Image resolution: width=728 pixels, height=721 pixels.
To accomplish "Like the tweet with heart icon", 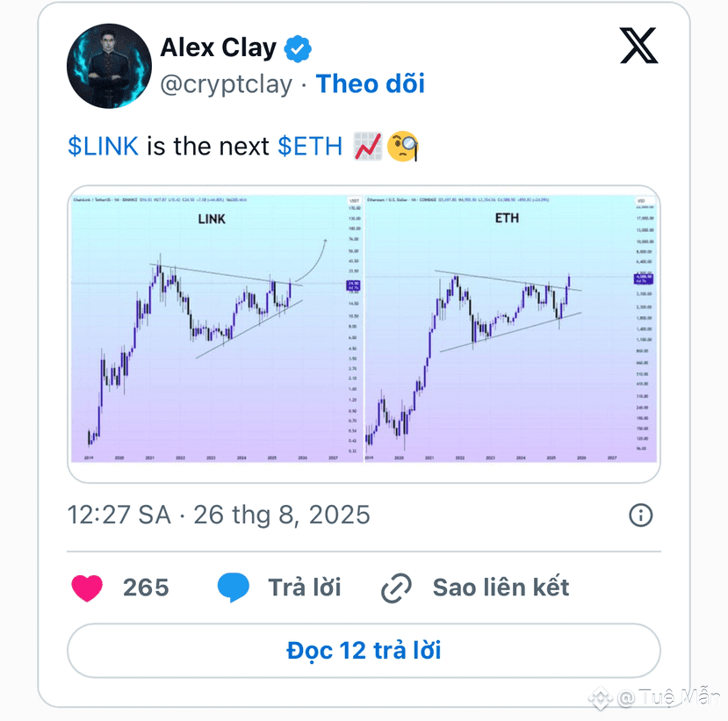I will pyautogui.click(x=87, y=588).
